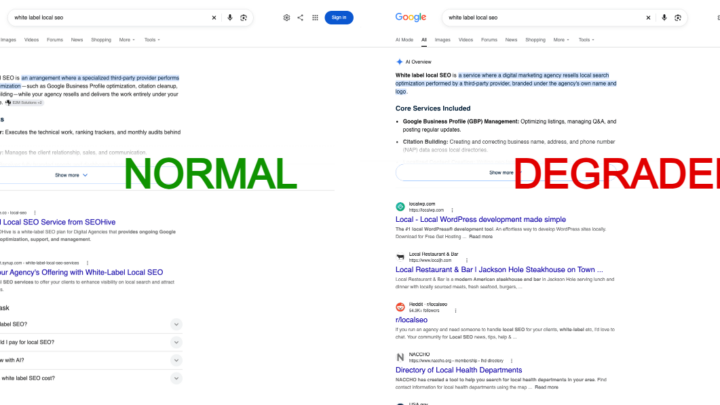Click 'Core Services Included' heading
This screenshot has width=720, height=405.
pyautogui.click(x=433, y=108)
